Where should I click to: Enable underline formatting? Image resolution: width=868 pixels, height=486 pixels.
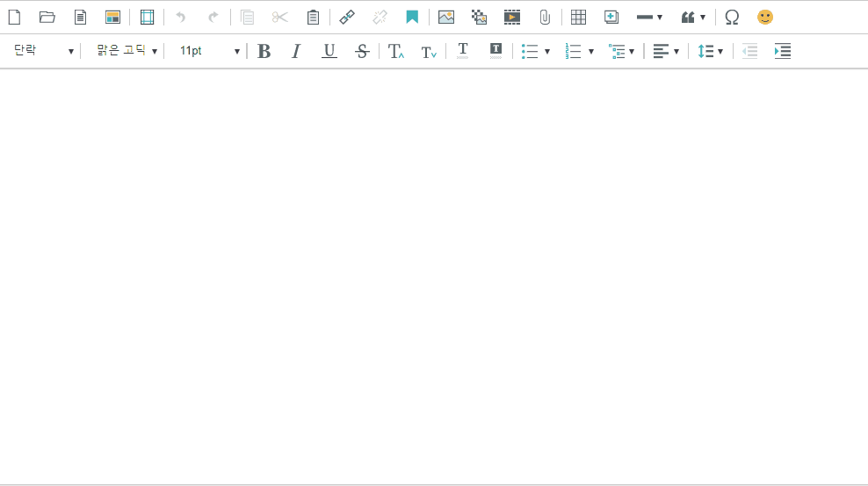pyautogui.click(x=329, y=51)
